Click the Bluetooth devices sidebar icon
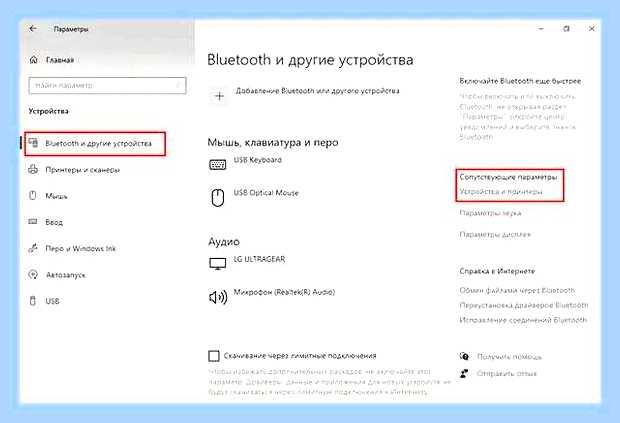Viewport: 620px width, 423px height. 34,143
